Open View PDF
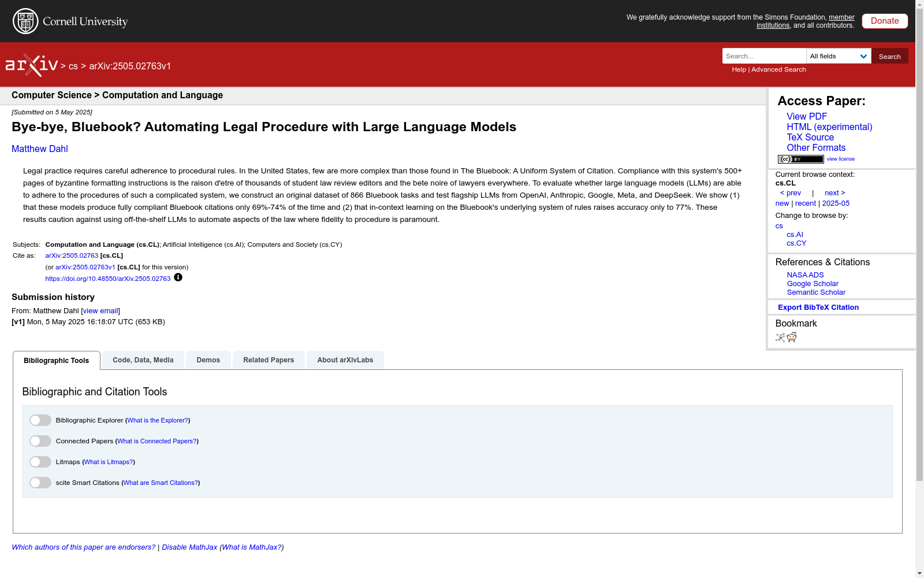 806,116
